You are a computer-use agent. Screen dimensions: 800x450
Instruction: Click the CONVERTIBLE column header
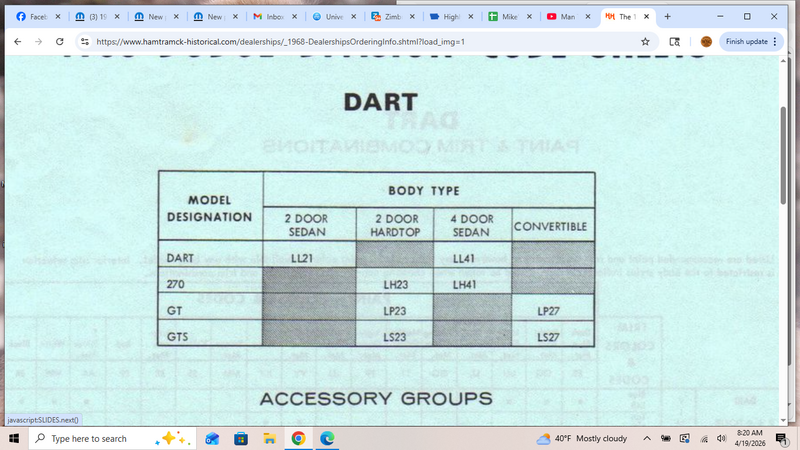[x=550, y=227]
